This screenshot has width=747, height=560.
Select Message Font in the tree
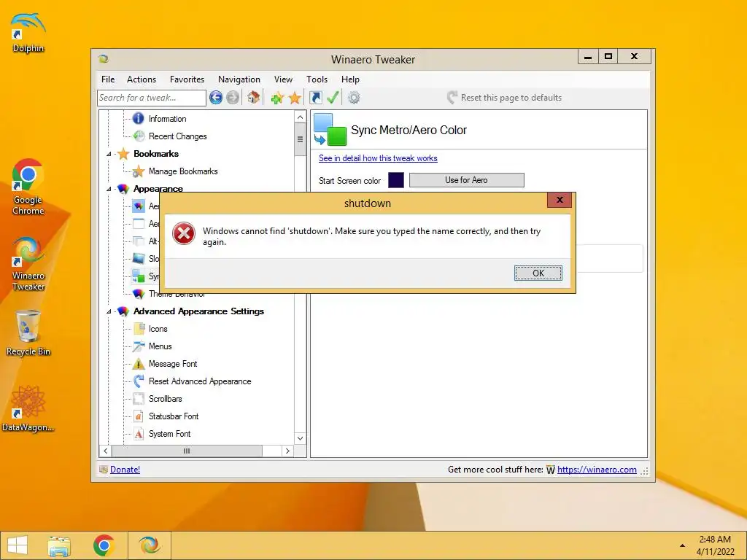pos(172,364)
